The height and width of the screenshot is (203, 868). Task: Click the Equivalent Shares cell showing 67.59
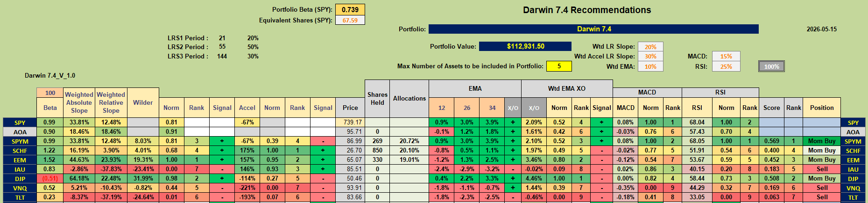click(x=350, y=20)
